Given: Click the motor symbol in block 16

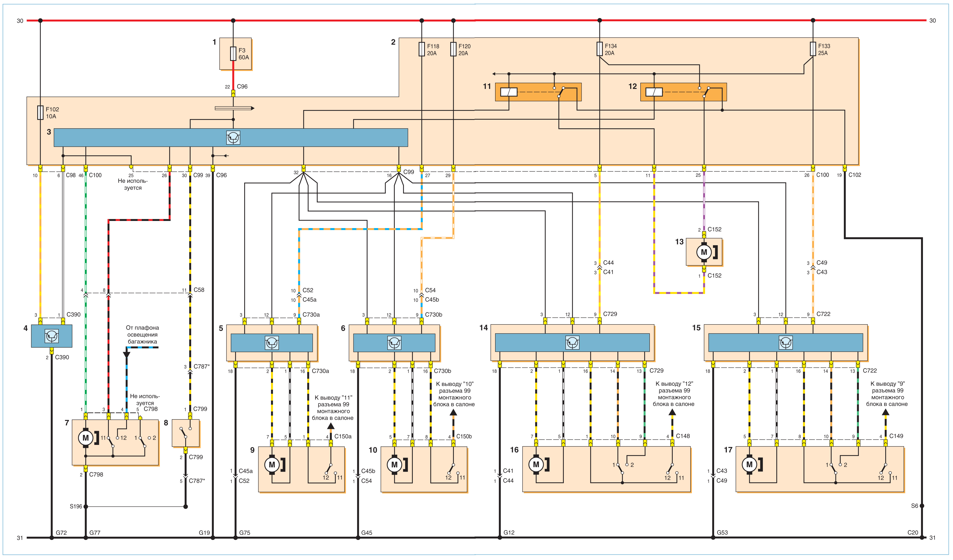Looking at the screenshot, I should coord(536,464).
